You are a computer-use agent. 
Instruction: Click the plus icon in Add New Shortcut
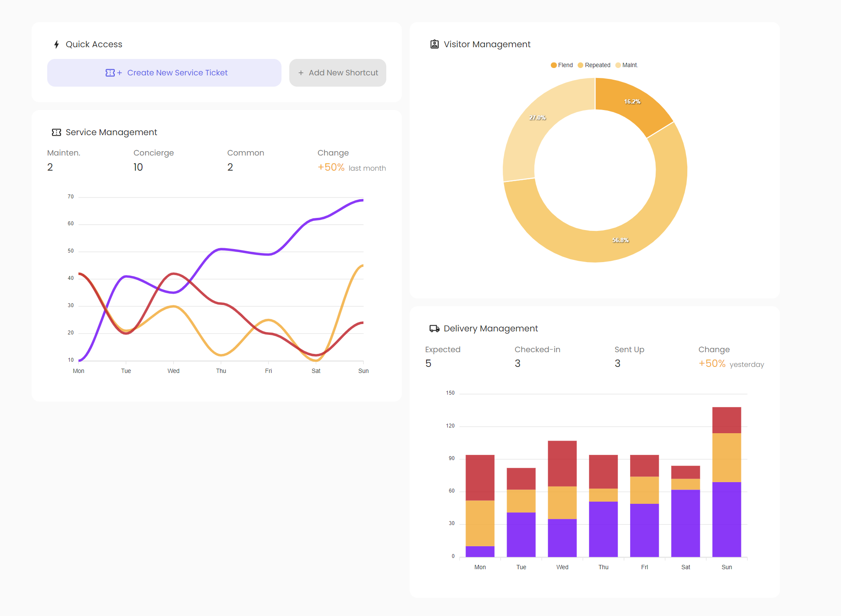301,73
